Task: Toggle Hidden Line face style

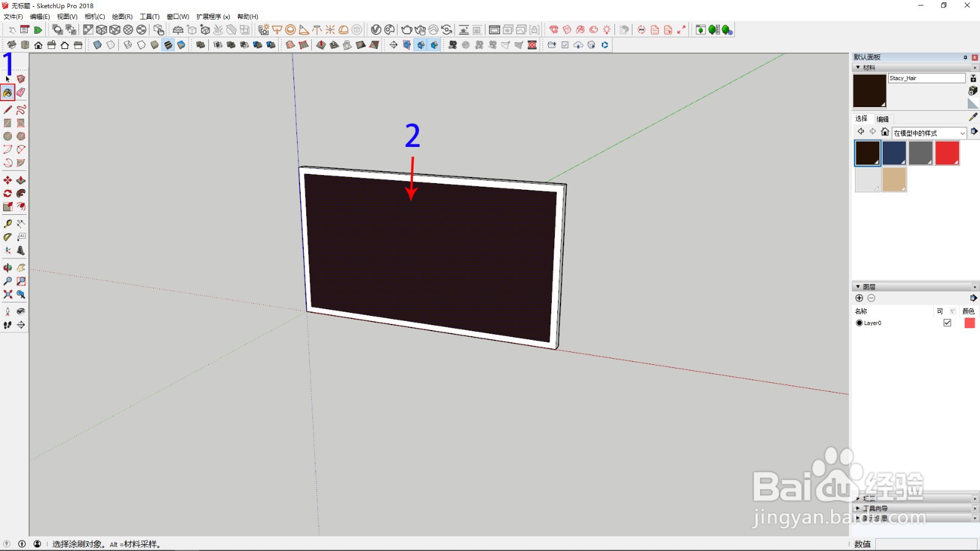Action: pyautogui.click(x=141, y=45)
